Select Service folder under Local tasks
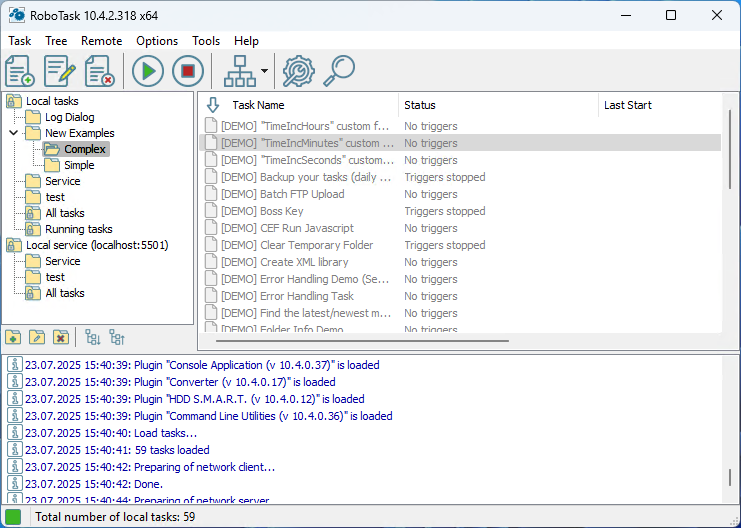This screenshot has height=528, width=741. pyautogui.click(x=62, y=182)
